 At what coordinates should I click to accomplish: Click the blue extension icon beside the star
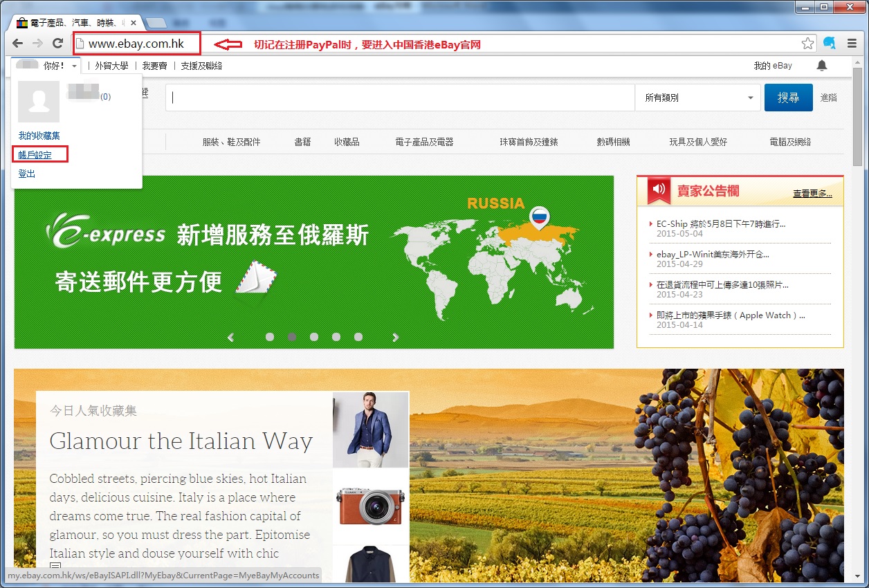coord(830,44)
